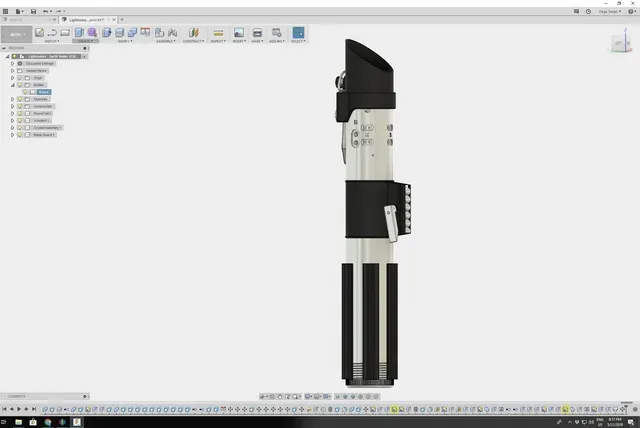Toggle visibility bulb of Construction folder
This screenshot has height=428, width=640.
[20, 106]
